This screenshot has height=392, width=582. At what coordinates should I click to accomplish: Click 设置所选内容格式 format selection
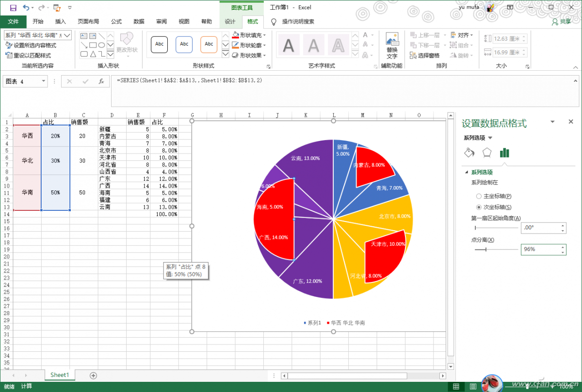(31, 46)
